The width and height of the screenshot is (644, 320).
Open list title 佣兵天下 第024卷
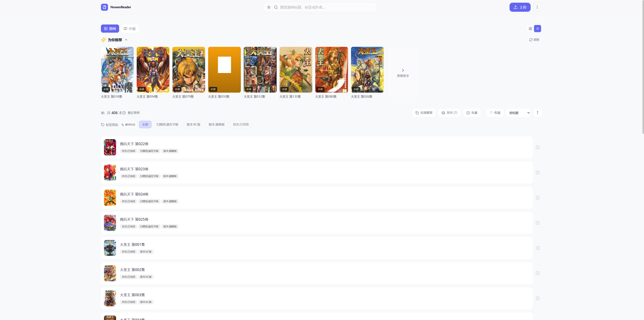134,194
